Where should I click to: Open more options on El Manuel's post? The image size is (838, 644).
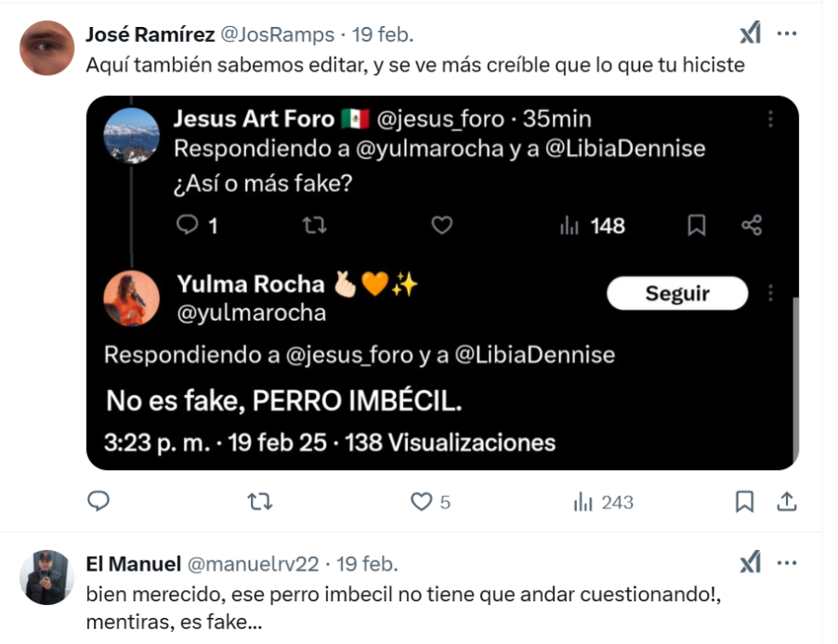click(787, 563)
